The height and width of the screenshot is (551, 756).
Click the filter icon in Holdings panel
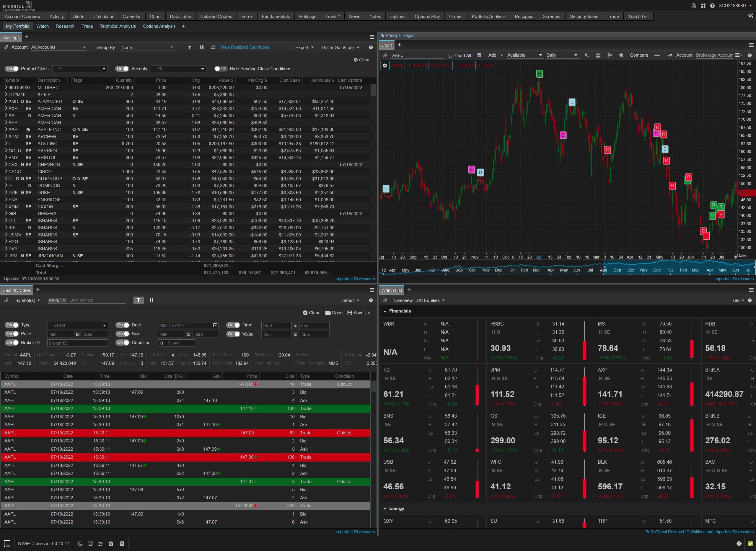coord(189,48)
